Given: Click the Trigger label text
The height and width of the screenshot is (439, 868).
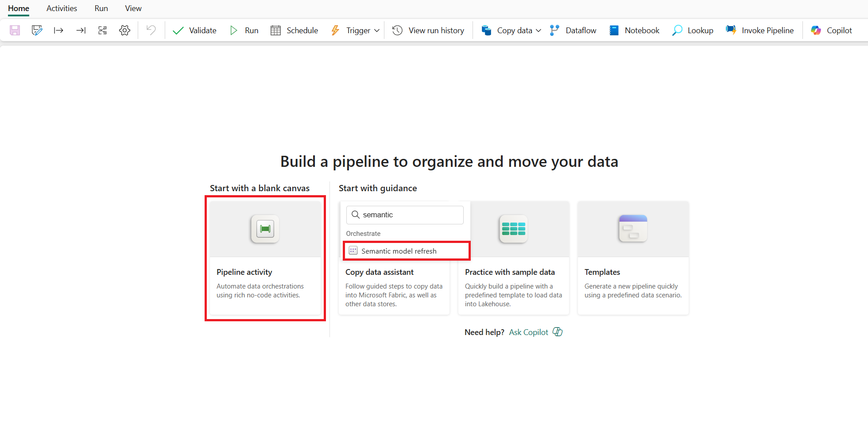Looking at the screenshot, I should [x=358, y=31].
